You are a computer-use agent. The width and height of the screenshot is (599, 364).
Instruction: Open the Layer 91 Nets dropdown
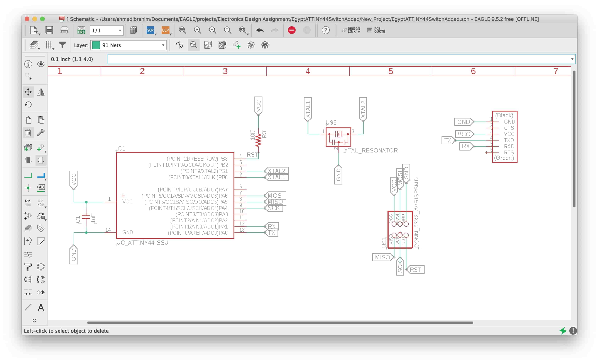pyautogui.click(x=128, y=45)
